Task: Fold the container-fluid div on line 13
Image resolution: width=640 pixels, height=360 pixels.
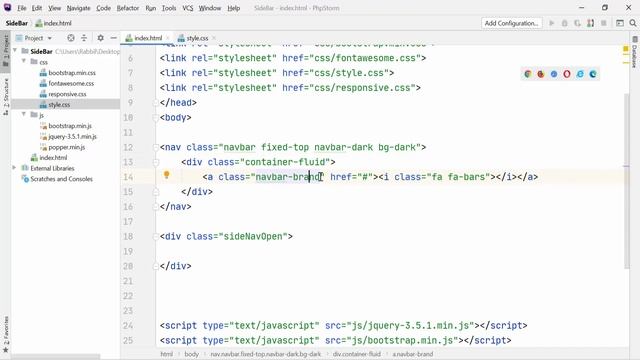Action: [x=156, y=162]
